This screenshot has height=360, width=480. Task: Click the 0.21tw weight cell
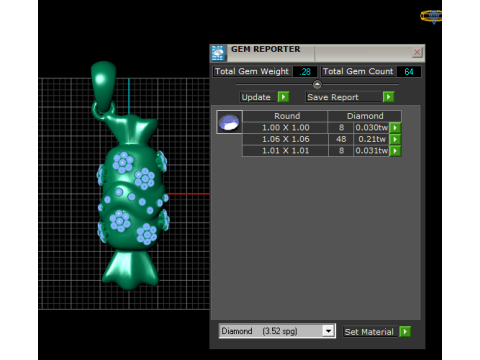(371, 139)
